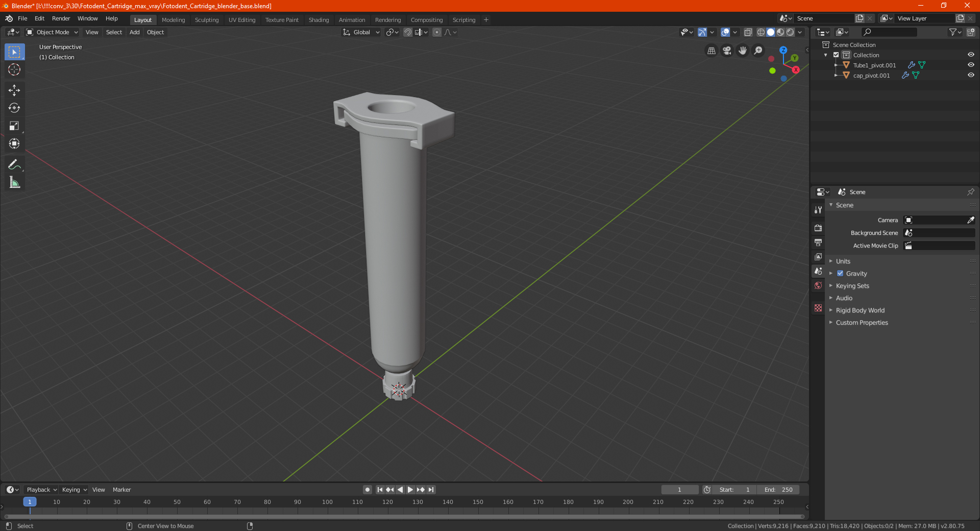Image resolution: width=980 pixels, height=531 pixels.
Task: Choose the Scale tool
Action: coord(14,126)
